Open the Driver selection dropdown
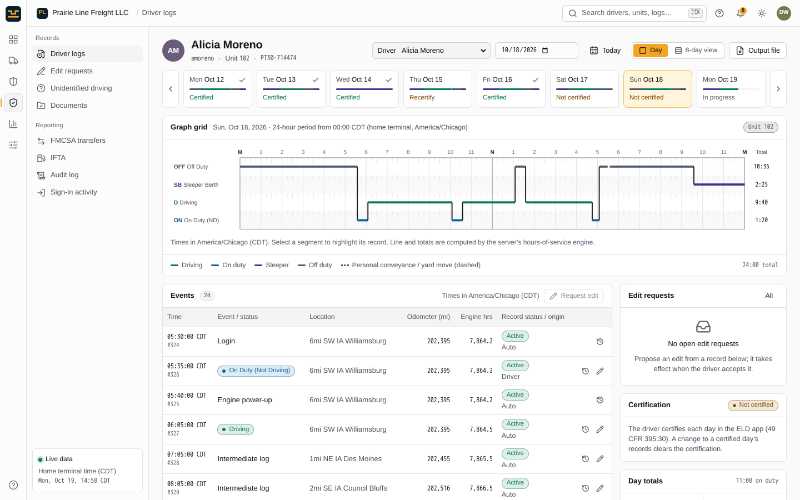This screenshot has height=500, width=800. tap(431, 51)
